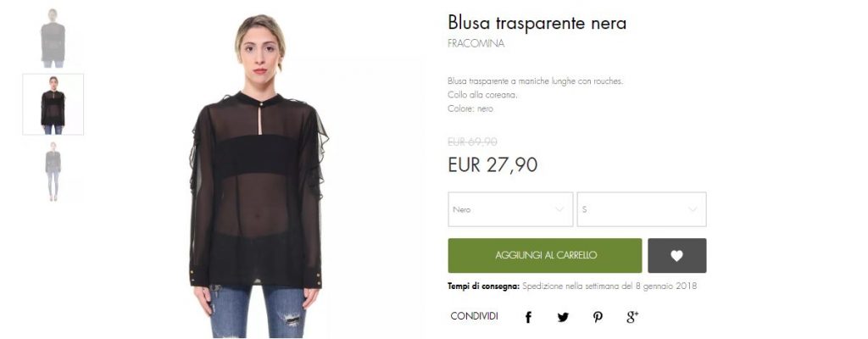Expand the S size dropdown
The height and width of the screenshot is (339, 868).
(642, 209)
